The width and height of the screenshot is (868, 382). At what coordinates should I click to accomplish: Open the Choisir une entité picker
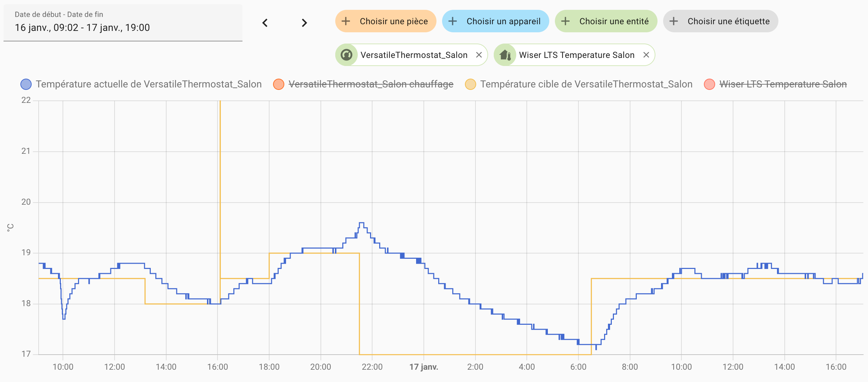[606, 21]
